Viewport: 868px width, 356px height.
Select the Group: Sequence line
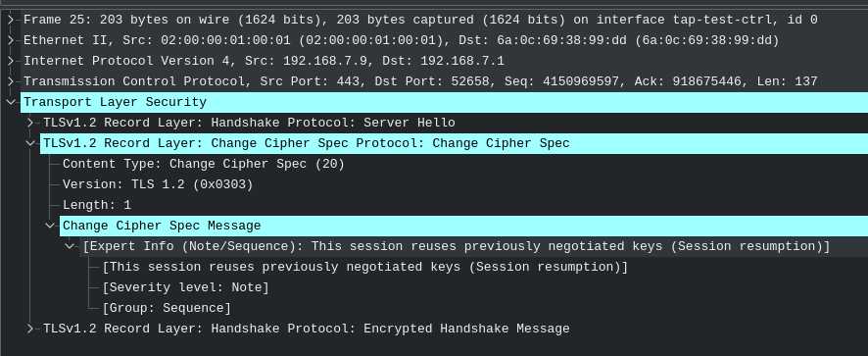click(x=167, y=308)
